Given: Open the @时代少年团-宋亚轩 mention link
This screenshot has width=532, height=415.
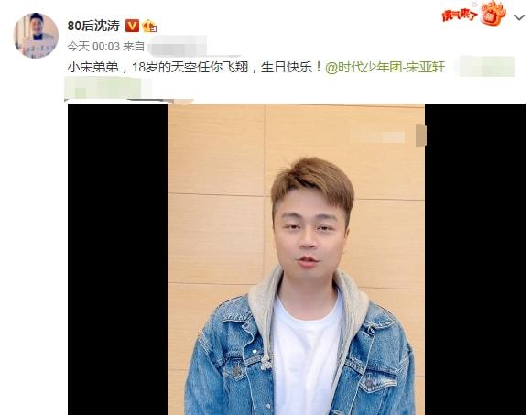Looking at the screenshot, I should pos(385,67).
